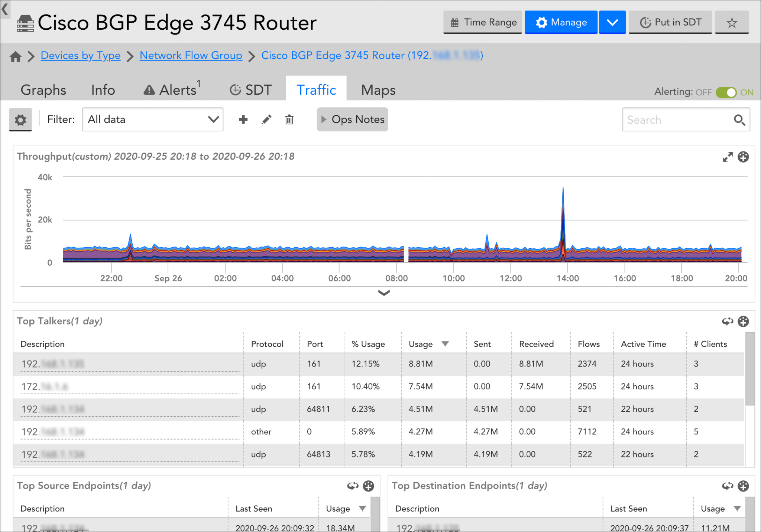This screenshot has width=761, height=532.
Task: Navigate to Network Flow Group breadcrumb
Action: pos(191,55)
